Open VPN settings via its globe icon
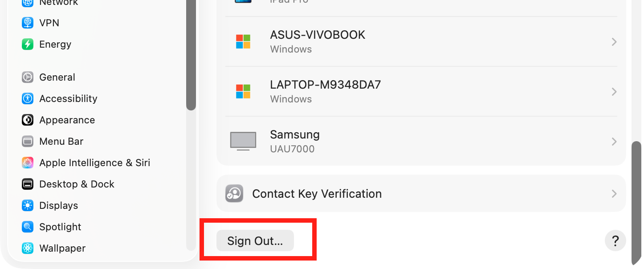Screen dimensions: 644x269 click(x=27, y=23)
